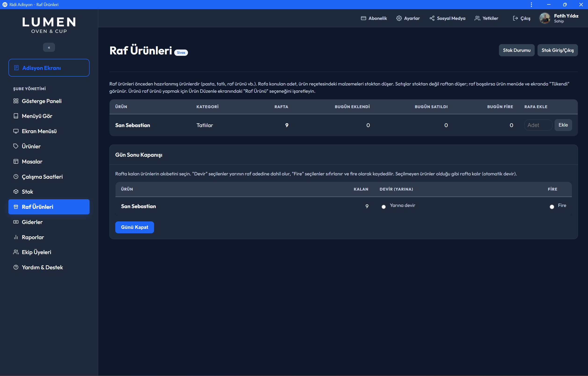
Task: Open the Yetkiler menu item
Action: click(486, 18)
